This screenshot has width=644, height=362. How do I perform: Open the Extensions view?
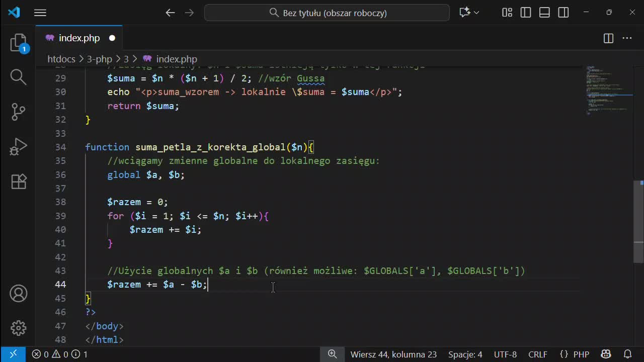[19, 181]
